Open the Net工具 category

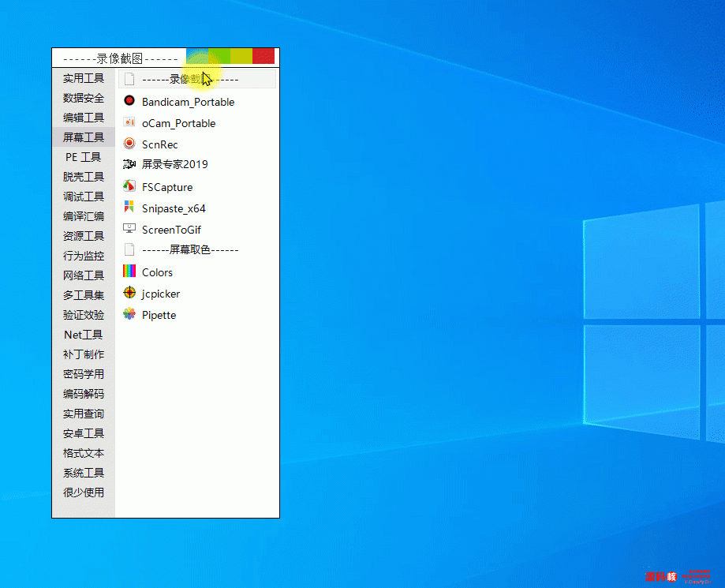84,335
